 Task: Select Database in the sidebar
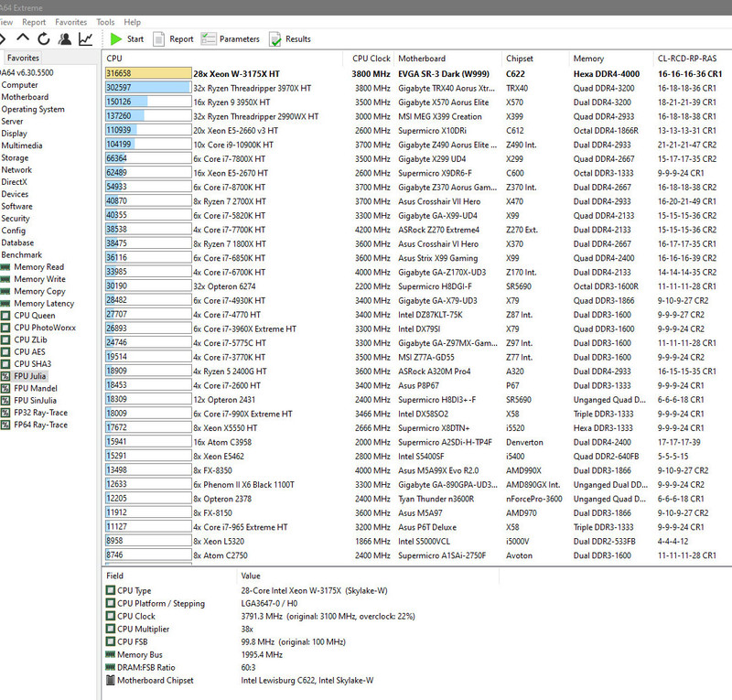tap(17, 242)
